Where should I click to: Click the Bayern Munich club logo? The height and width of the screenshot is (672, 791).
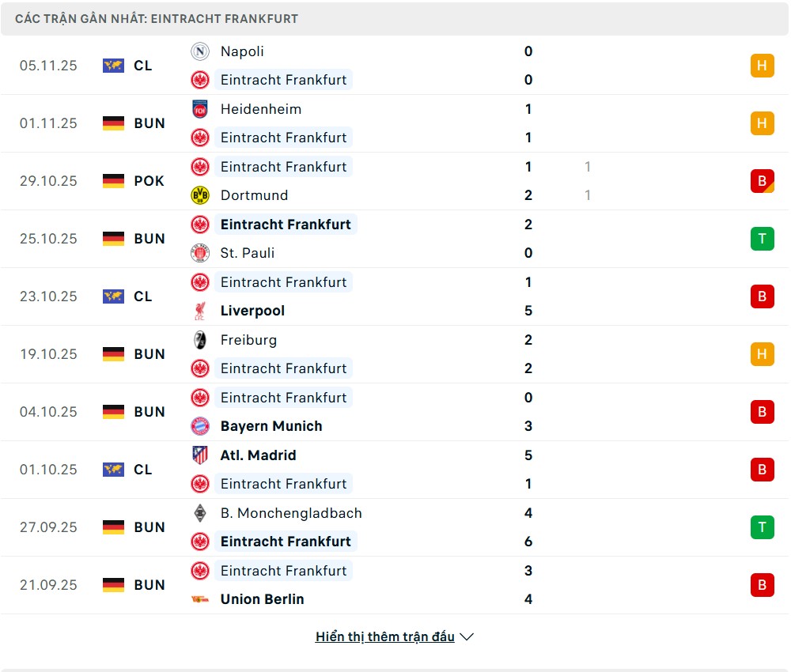click(200, 426)
